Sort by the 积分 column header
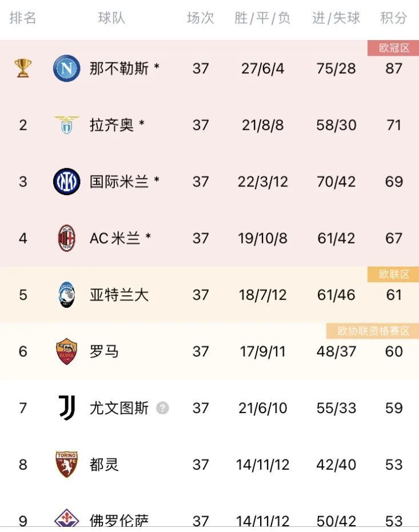 tap(394, 18)
